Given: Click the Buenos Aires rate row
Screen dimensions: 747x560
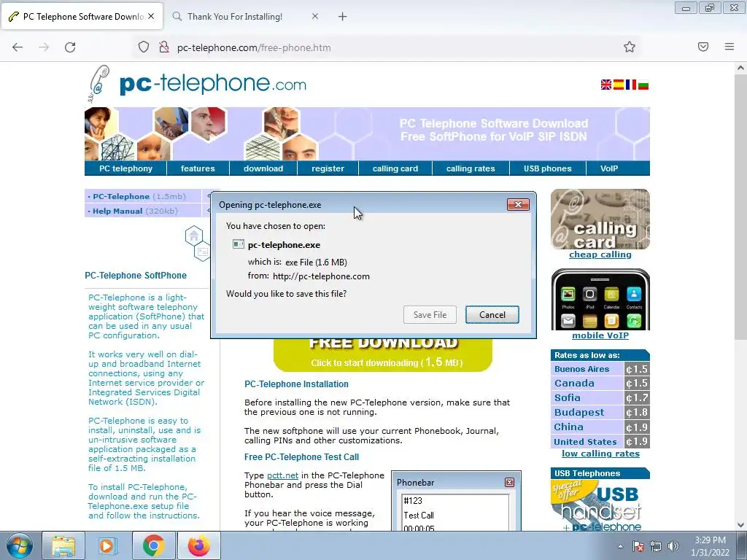Looking at the screenshot, I should coord(600,369).
